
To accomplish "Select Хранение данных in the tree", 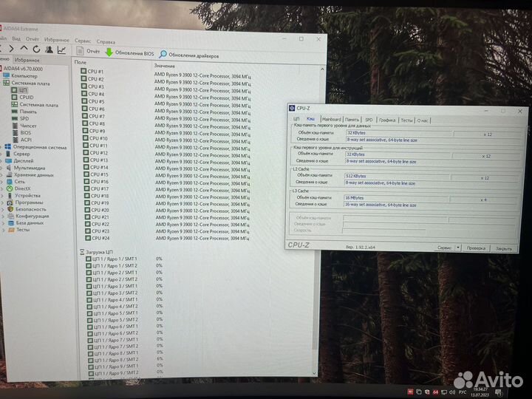I will (x=34, y=174).
